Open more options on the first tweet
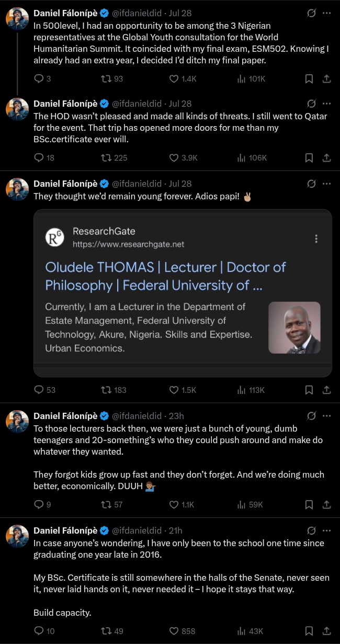This screenshot has height=644, width=340. pyautogui.click(x=327, y=13)
